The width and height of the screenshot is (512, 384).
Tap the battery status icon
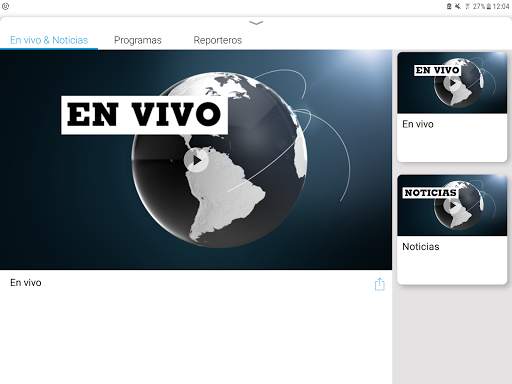coord(489,6)
